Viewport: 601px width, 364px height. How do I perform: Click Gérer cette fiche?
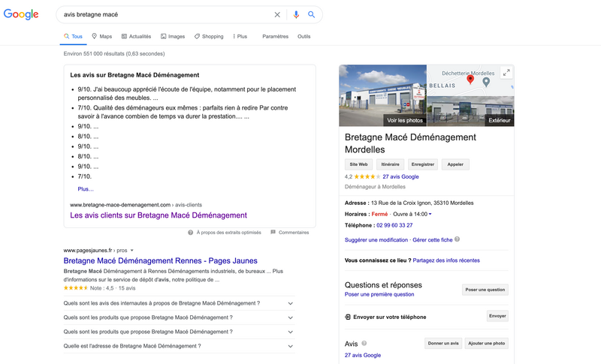tap(433, 239)
